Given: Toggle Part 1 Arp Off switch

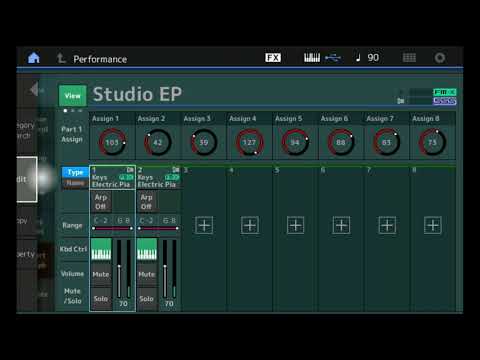Looking at the screenshot, I should (101, 202).
